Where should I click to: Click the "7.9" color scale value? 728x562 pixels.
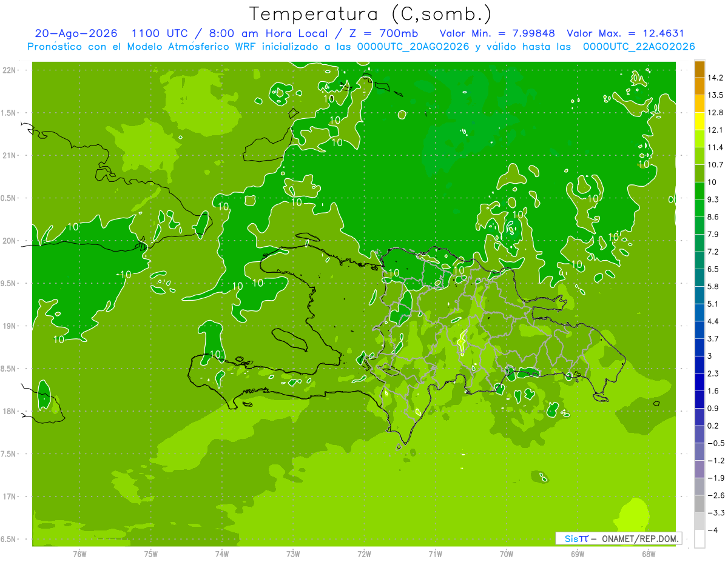[713, 234]
